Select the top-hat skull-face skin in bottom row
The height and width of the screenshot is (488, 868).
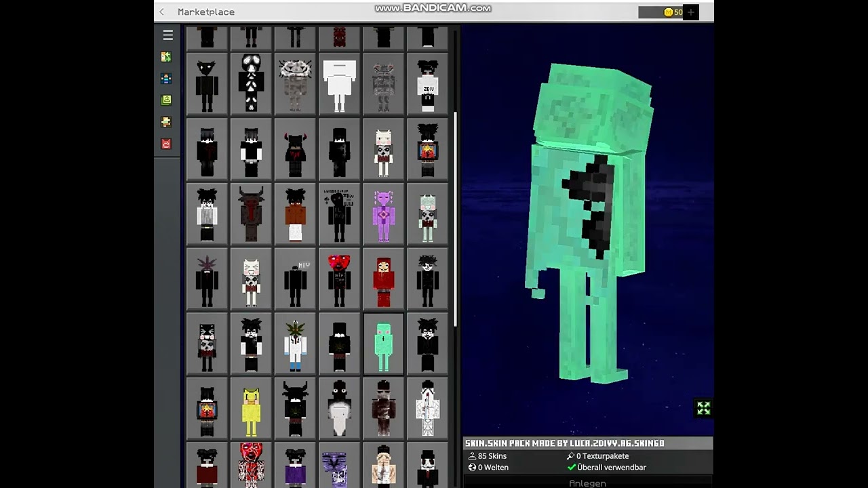(427, 465)
